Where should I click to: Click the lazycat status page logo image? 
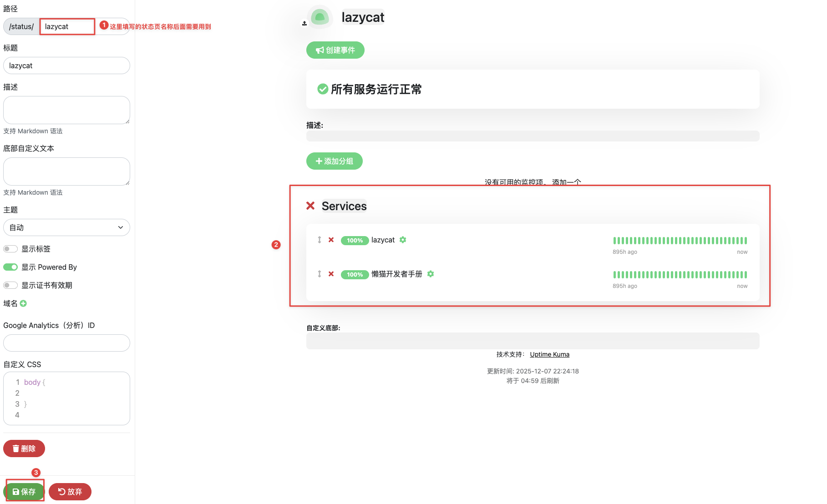click(x=320, y=17)
